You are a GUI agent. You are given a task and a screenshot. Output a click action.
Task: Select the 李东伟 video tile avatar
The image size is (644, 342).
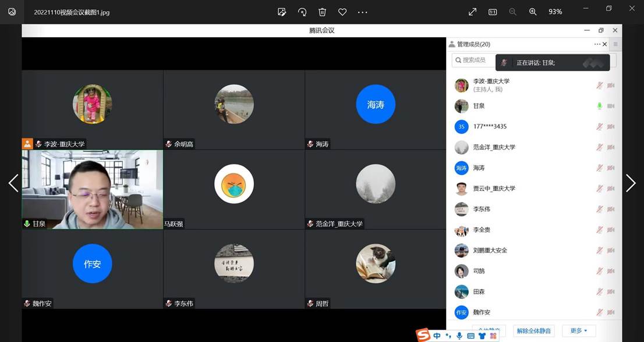[x=234, y=263]
